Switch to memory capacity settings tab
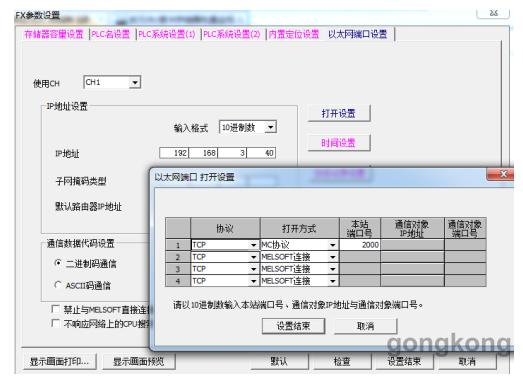The width and height of the screenshot is (523, 383). pyautogui.click(x=54, y=34)
